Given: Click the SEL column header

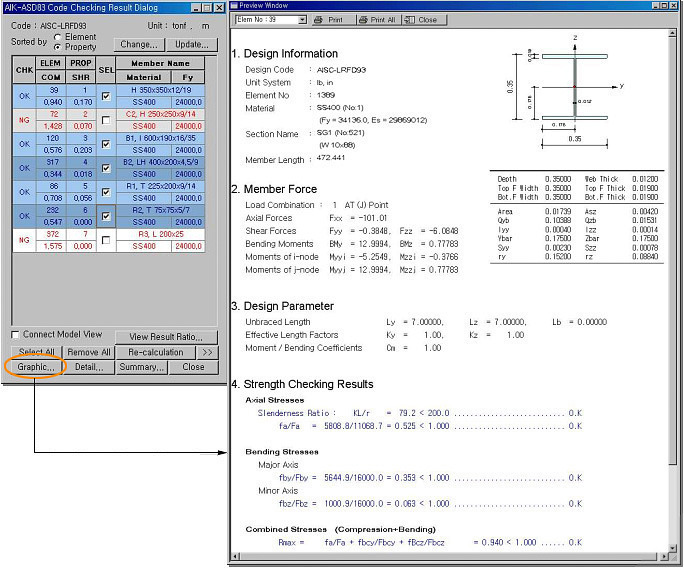Looking at the screenshot, I should 106,70.
